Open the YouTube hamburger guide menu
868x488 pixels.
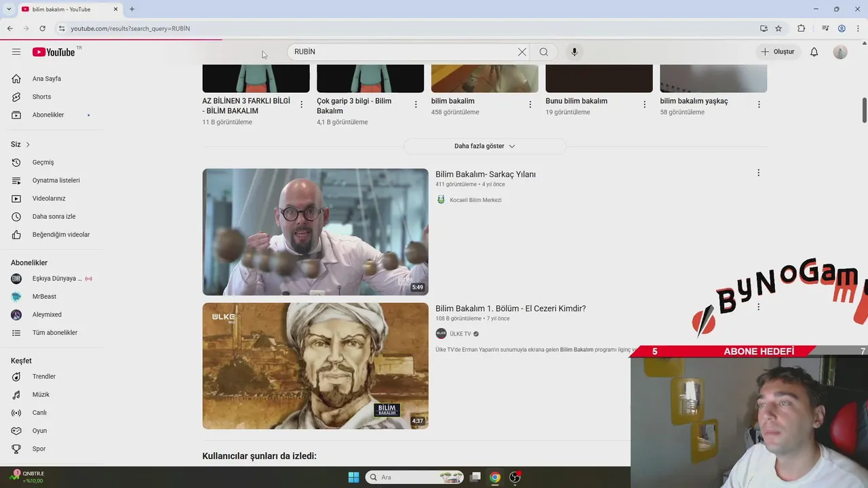click(x=16, y=52)
